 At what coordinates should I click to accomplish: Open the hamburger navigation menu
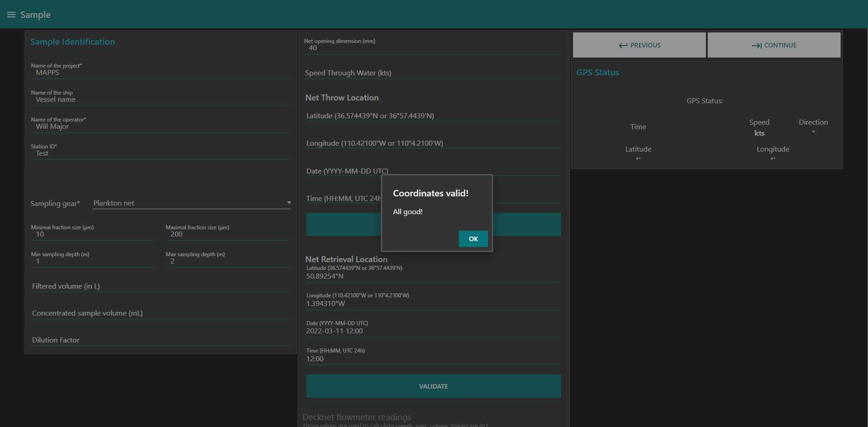(11, 15)
